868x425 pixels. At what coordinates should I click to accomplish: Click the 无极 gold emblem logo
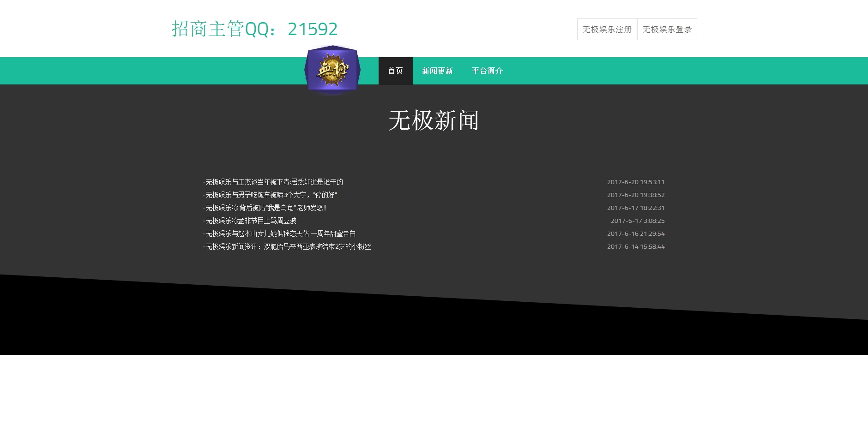click(332, 70)
